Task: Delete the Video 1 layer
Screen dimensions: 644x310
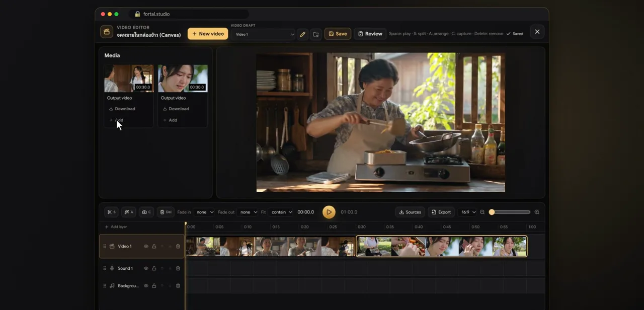Action: [x=178, y=247]
